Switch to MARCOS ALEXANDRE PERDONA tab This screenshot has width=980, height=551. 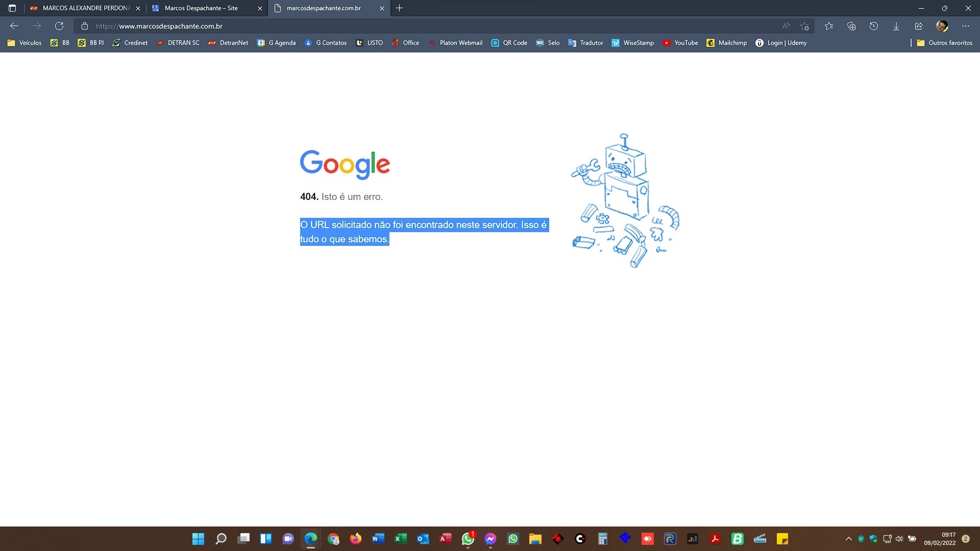pos(81,8)
